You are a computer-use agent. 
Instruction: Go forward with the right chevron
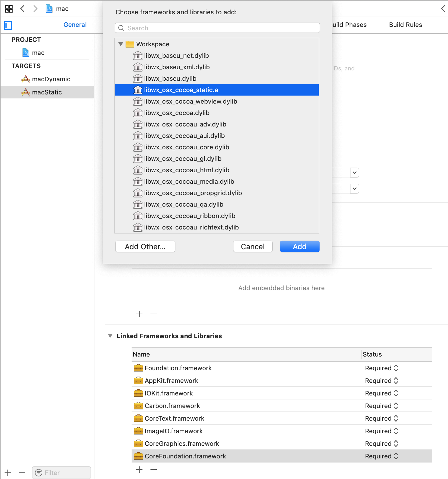tap(35, 9)
